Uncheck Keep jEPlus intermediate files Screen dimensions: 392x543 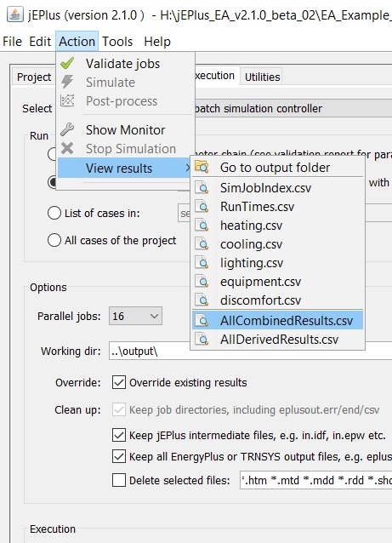pyautogui.click(x=119, y=435)
